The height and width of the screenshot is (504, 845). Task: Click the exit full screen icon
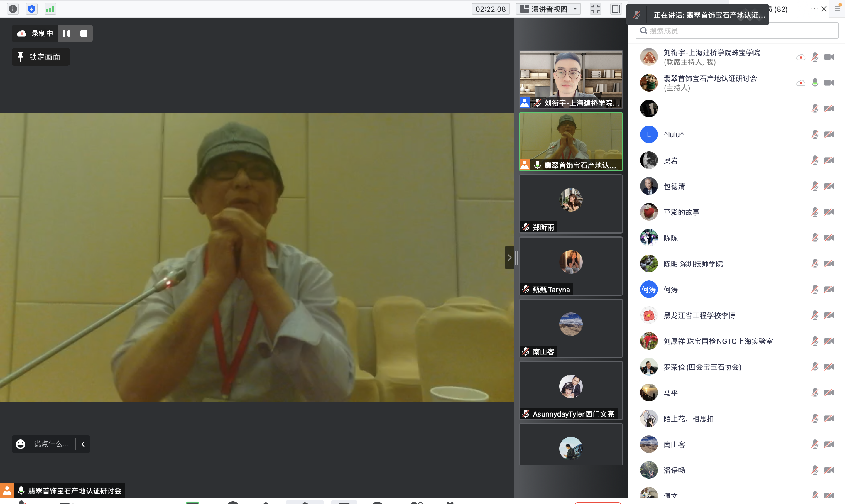pos(595,9)
